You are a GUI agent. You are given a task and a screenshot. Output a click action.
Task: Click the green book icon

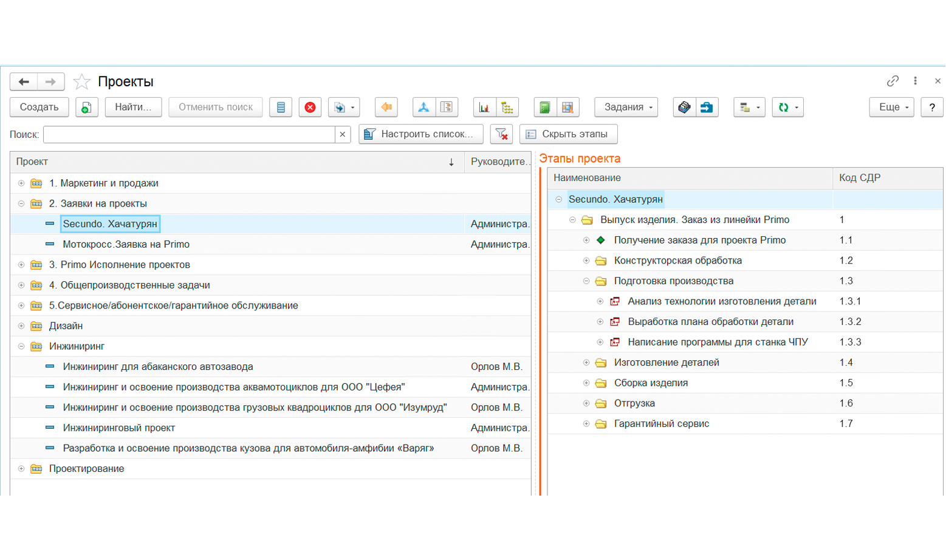coord(545,108)
